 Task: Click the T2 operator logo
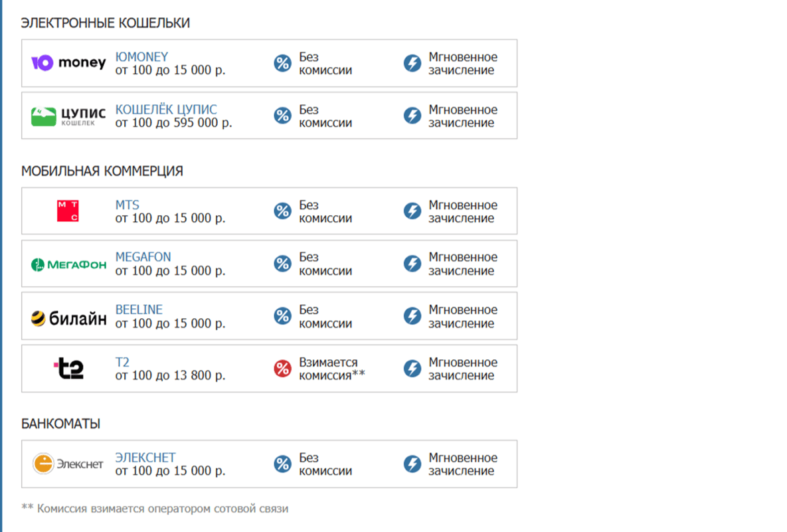68,369
